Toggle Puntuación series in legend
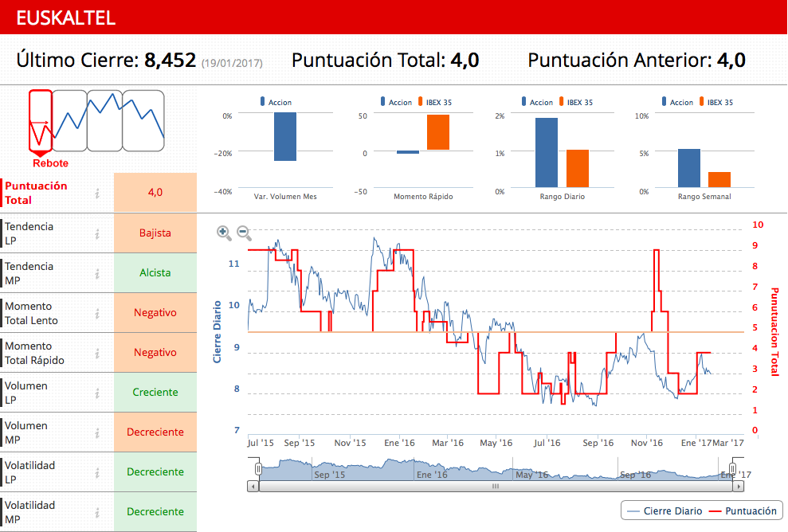788x532 pixels. [x=743, y=511]
